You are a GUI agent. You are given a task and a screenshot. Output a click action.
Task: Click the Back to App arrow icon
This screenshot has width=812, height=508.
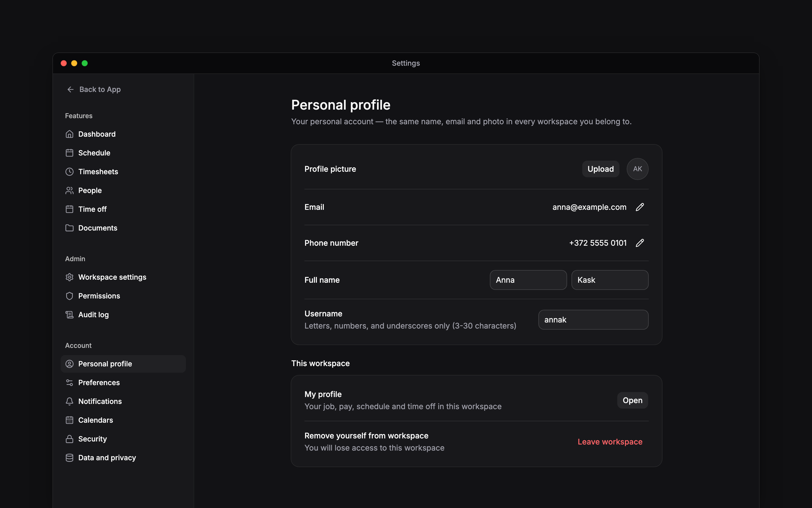(70, 89)
